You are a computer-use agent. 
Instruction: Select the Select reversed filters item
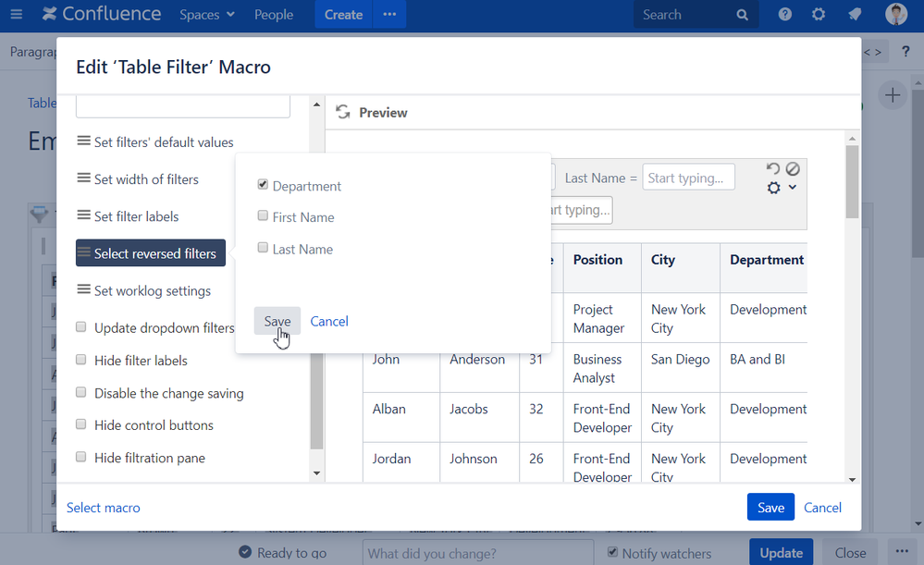(150, 253)
